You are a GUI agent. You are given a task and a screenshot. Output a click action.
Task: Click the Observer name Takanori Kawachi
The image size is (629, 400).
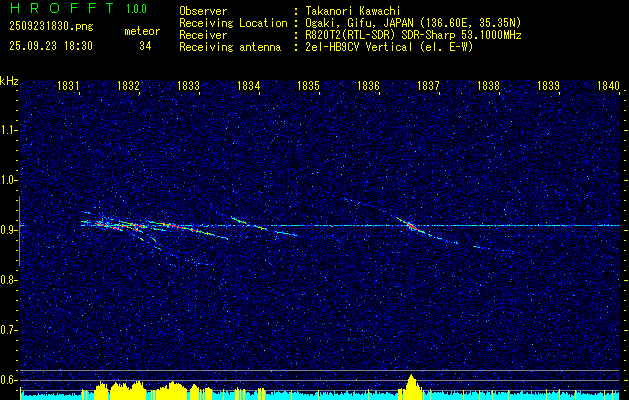[353, 11]
